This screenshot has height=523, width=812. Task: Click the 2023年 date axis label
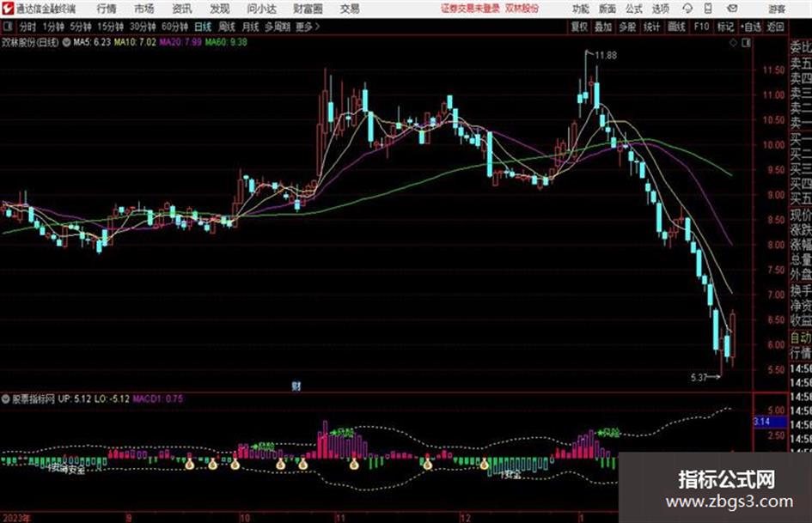click(x=16, y=518)
